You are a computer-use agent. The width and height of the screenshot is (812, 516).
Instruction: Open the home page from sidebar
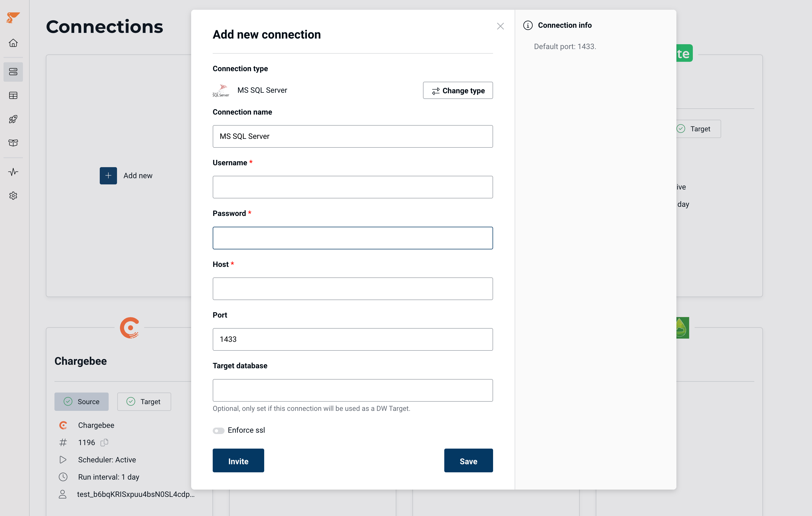pyautogui.click(x=13, y=43)
